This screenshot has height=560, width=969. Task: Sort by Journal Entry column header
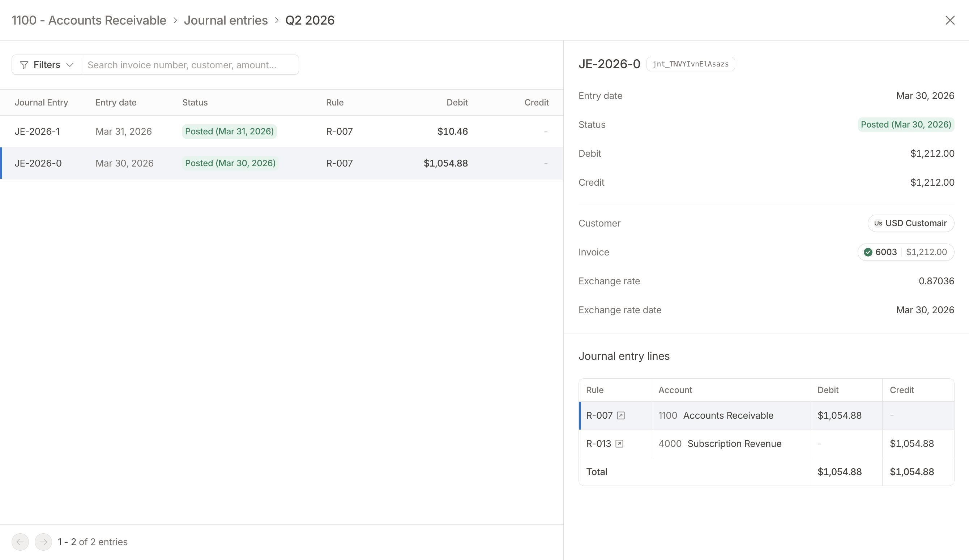(41, 103)
